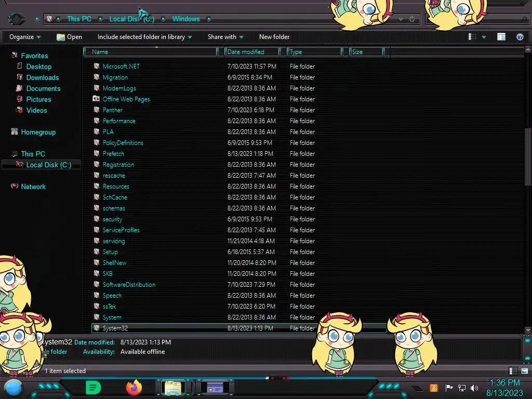
Task: Click the volume speaker tray icon
Action: (x=474, y=388)
